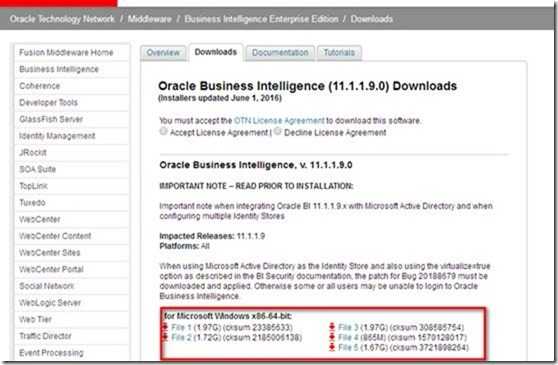The height and width of the screenshot is (365, 558).
Task: Click the download icon beside File 2
Action: coord(165,337)
